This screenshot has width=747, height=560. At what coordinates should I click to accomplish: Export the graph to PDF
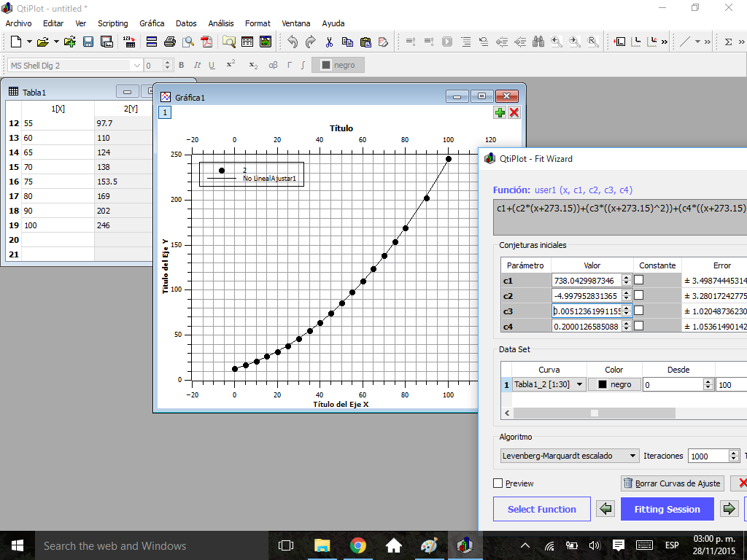[206, 42]
